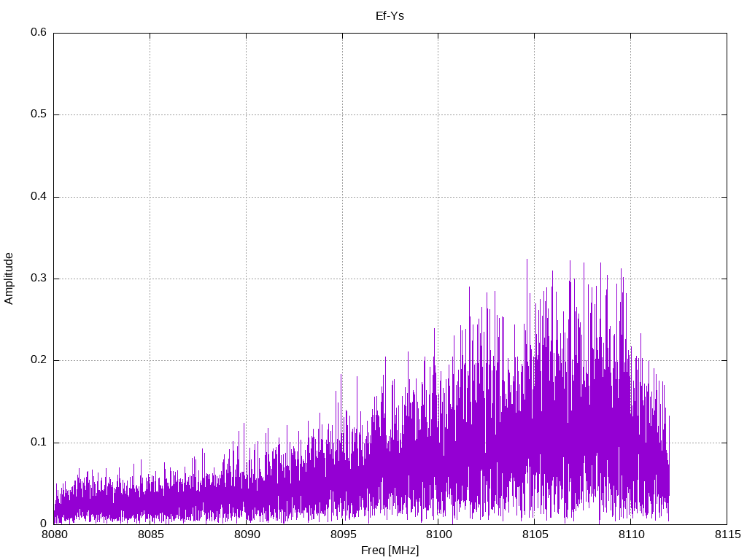Click the 8105 tick label
747x560 pixels.
[x=535, y=534]
